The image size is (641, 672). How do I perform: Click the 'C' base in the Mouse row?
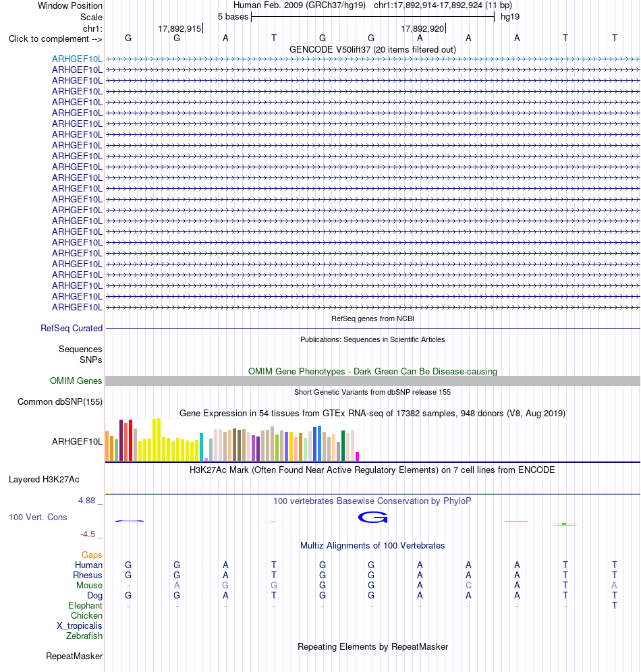pyautogui.click(x=468, y=586)
